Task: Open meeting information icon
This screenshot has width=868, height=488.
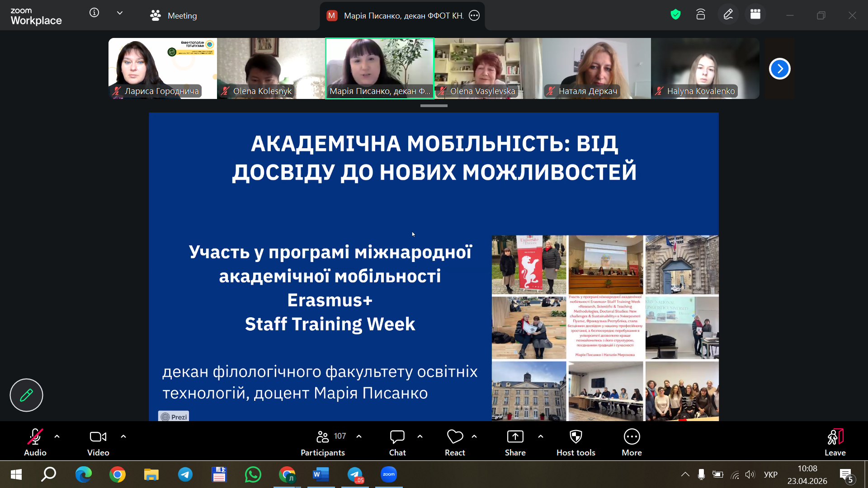Action: coord(94,13)
